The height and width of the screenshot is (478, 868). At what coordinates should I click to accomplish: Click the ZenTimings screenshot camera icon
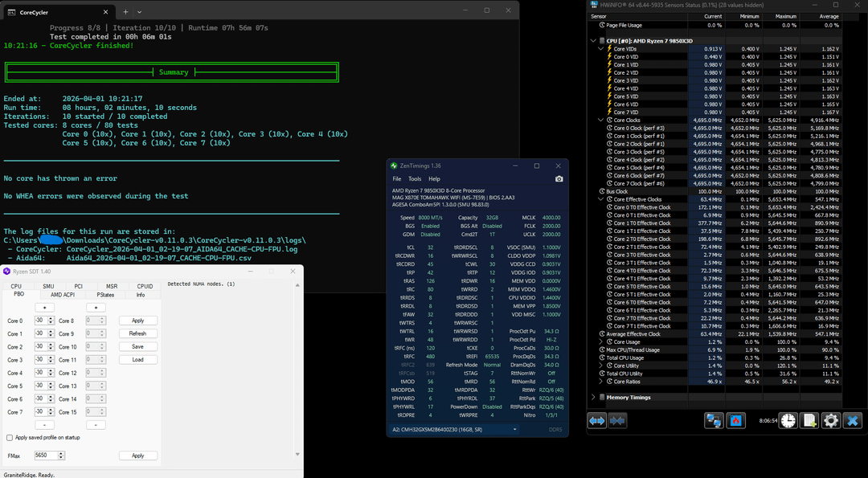559,178
